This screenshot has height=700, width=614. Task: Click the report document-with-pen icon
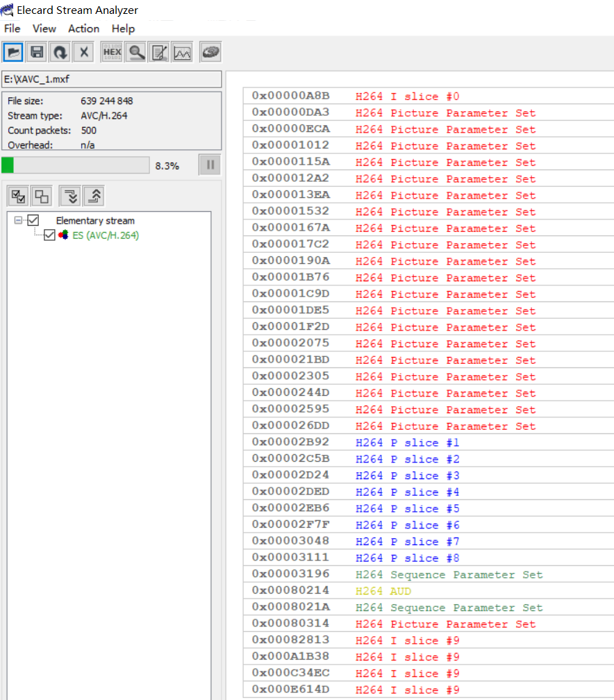(x=160, y=53)
